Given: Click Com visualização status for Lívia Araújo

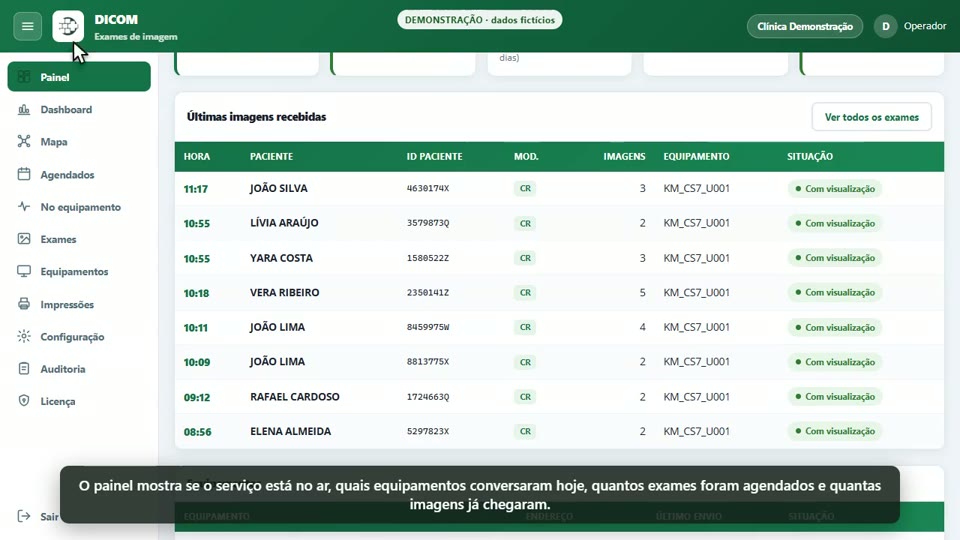Looking at the screenshot, I should 834,223.
